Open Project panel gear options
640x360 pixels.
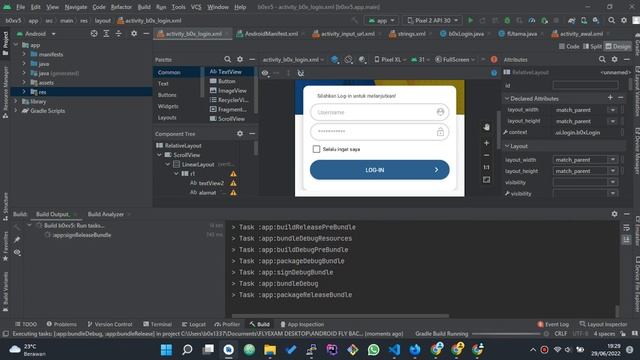point(134,33)
